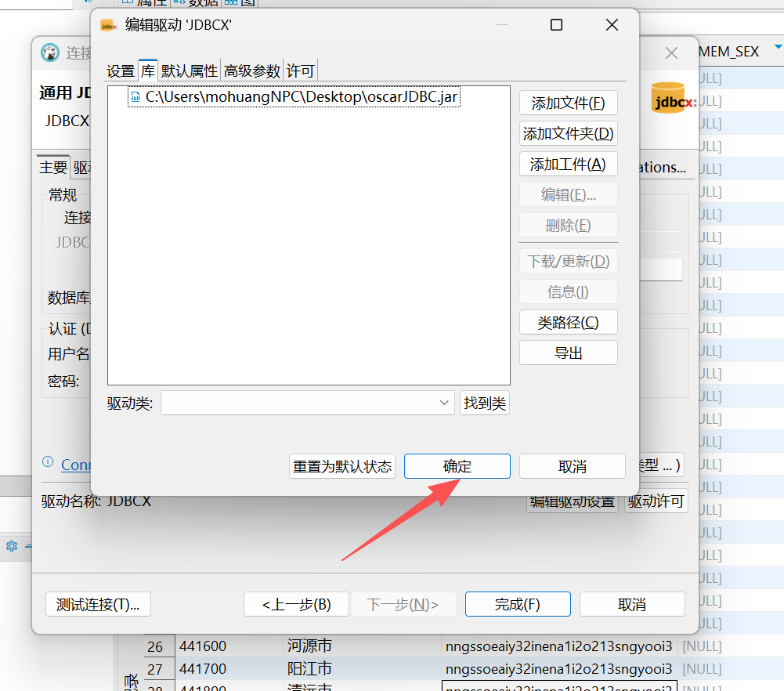Viewport: 784px width, 691px height.
Task: Click the 添加文件夹(D) button
Action: [568, 134]
